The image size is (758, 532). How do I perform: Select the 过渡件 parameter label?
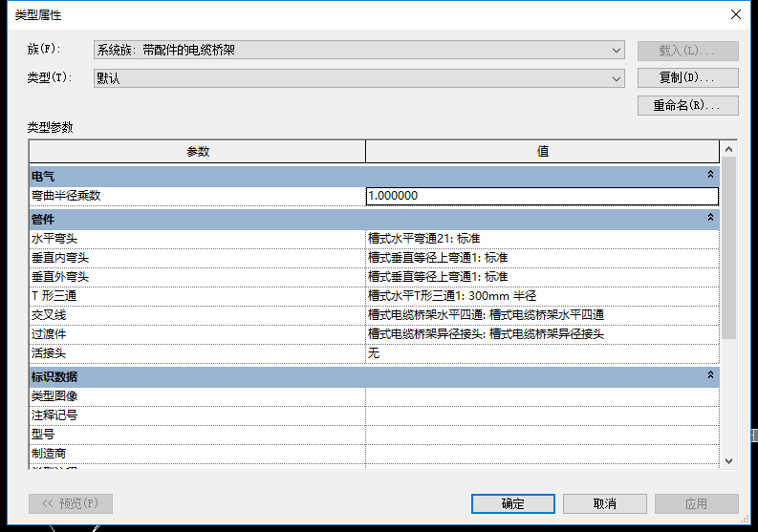49,334
